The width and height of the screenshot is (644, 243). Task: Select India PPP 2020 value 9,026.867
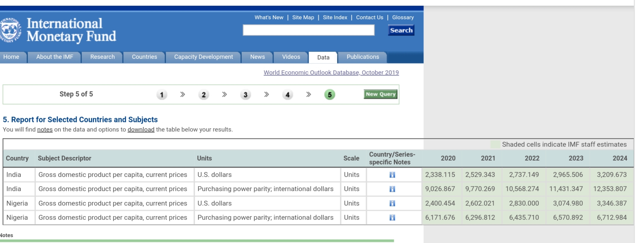coord(440,189)
